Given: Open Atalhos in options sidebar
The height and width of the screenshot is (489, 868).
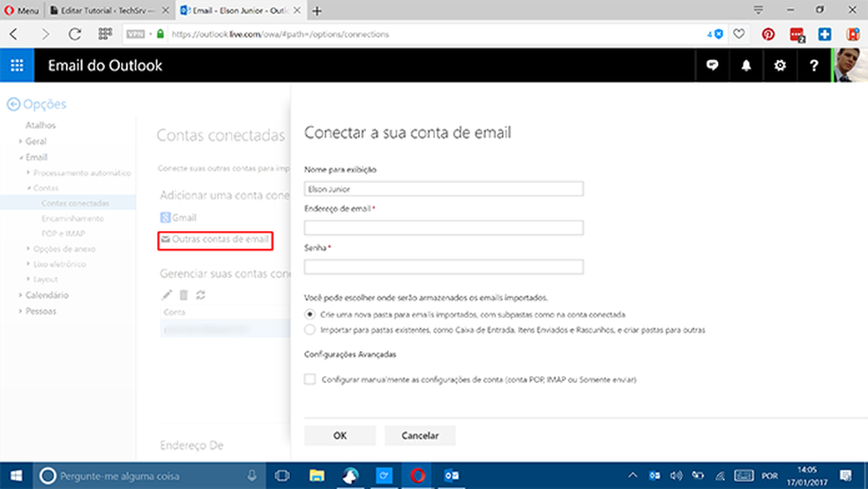Looking at the screenshot, I should pos(41,125).
